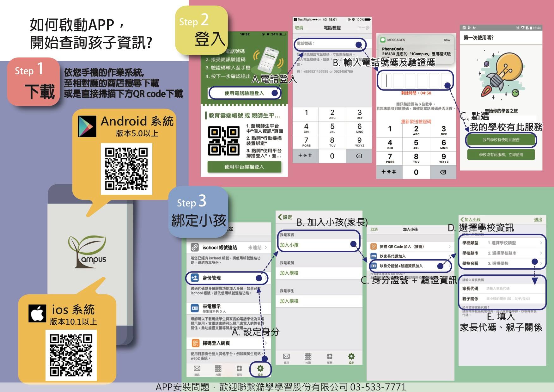Click the Apple iOS logo icon
Viewport: 554px width, 392px height.
coord(37,314)
